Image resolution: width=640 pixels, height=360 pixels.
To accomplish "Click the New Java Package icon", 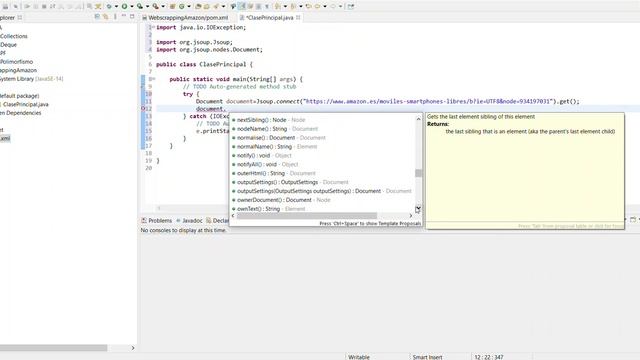I will (x=172, y=7).
